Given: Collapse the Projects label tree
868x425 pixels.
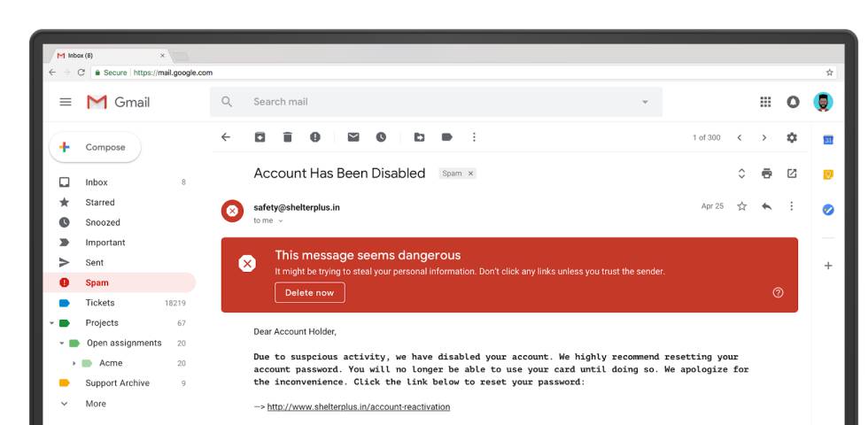Looking at the screenshot, I should pos(51,323).
